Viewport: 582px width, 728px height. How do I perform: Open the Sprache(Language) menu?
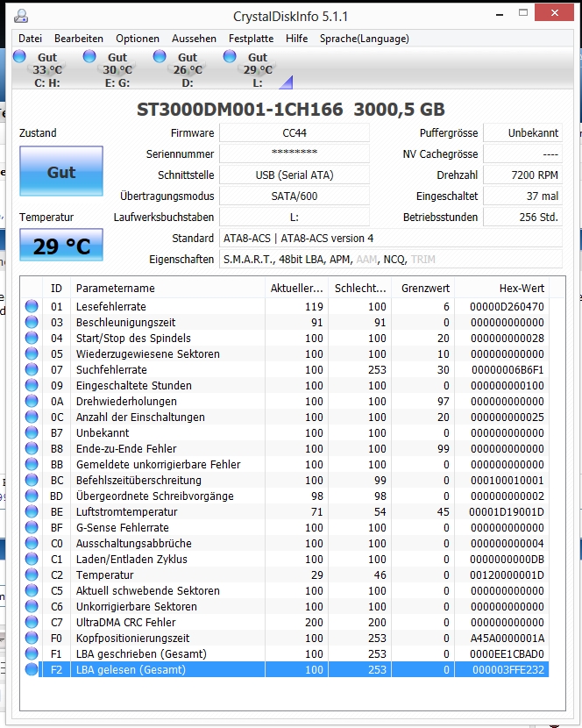coord(365,39)
